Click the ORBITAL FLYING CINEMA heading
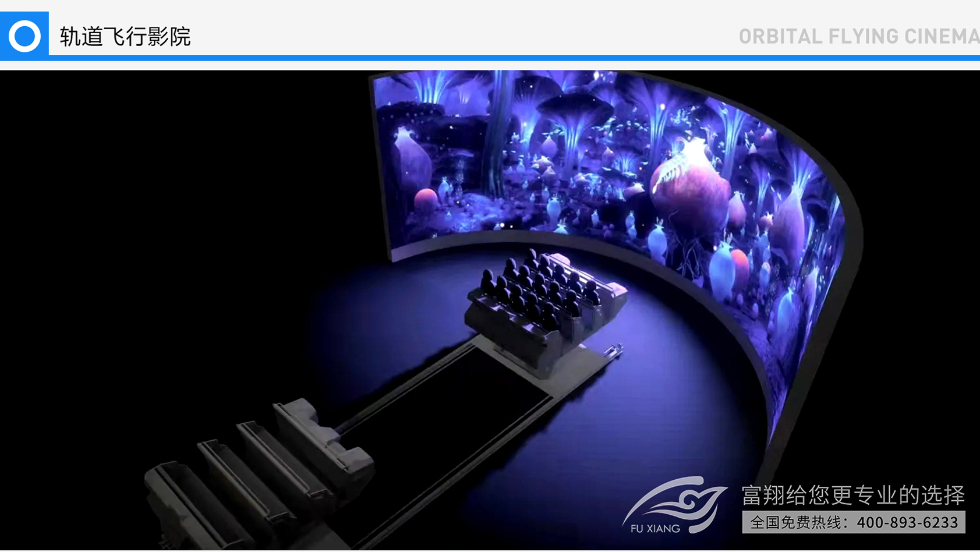Screen dimensions: 980x552 (x=858, y=37)
